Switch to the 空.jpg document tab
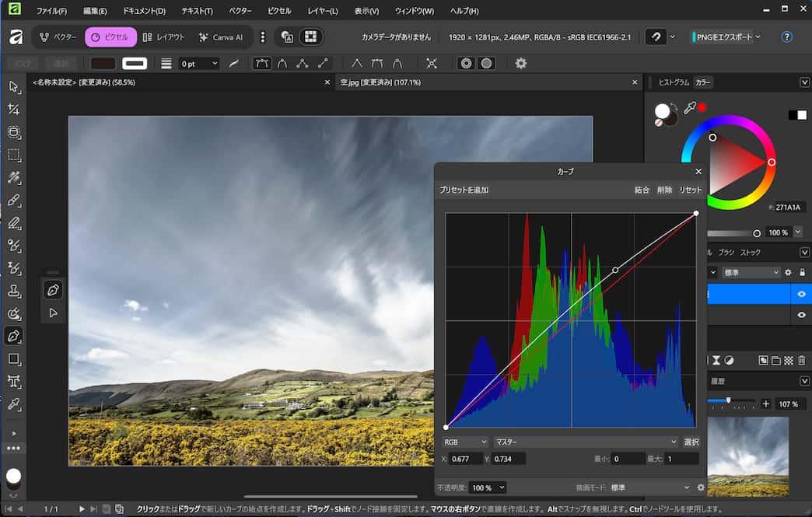This screenshot has height=517, width=812. pos(380,82)
